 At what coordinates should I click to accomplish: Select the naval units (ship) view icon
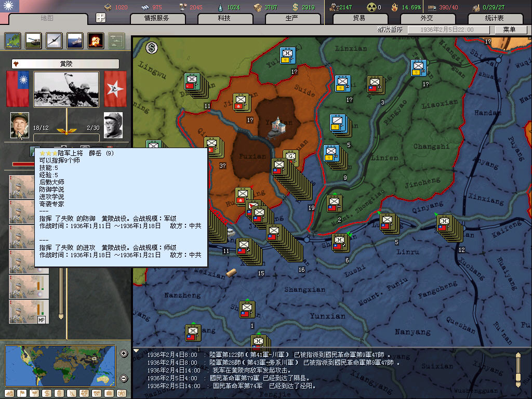(x=75, y=41)
